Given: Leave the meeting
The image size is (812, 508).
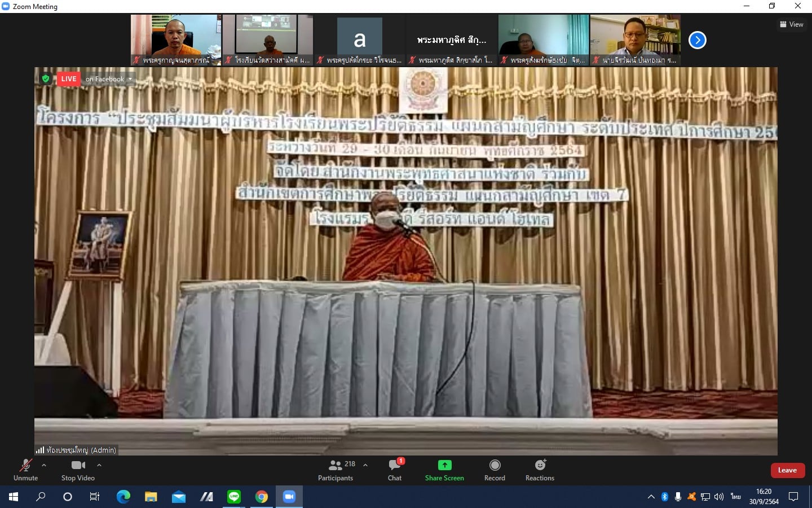Looking at the screenshot, I should tap(787, 470).
